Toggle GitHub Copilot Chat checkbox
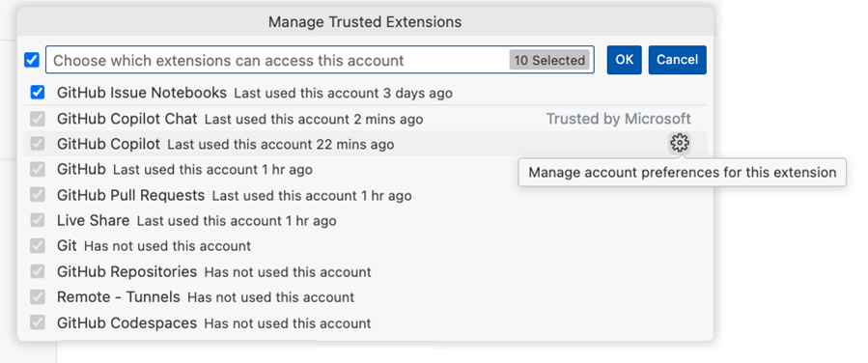The width and height of the screenshot is (868, 363). coord(37,119)
